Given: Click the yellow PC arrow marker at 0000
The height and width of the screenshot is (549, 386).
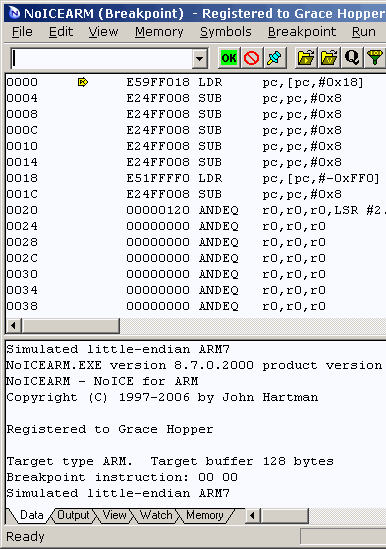Looking at the screenshot, I should click(83, 82).
